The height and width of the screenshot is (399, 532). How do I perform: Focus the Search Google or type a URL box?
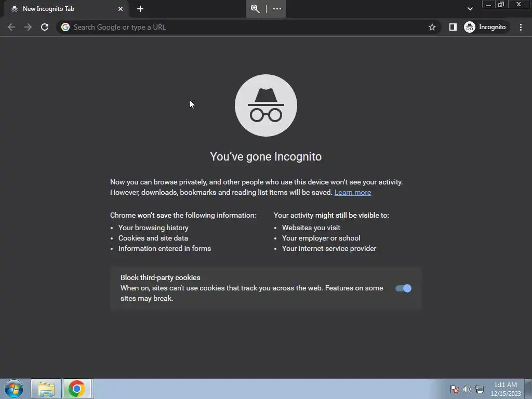(x=249, y=27)
